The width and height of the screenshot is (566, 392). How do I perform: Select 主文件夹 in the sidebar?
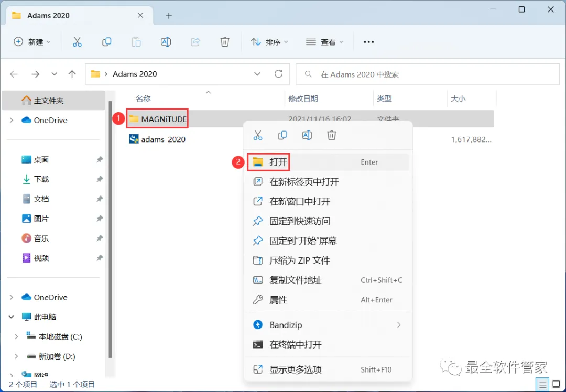click(53, 100)
